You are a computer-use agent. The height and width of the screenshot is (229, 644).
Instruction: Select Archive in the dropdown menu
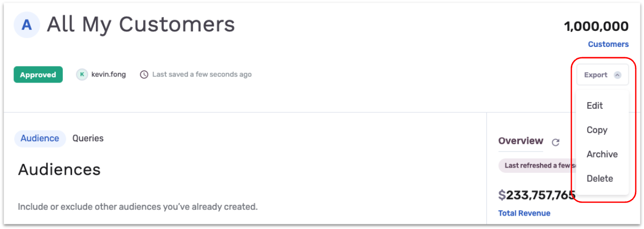tap(601, 154)
